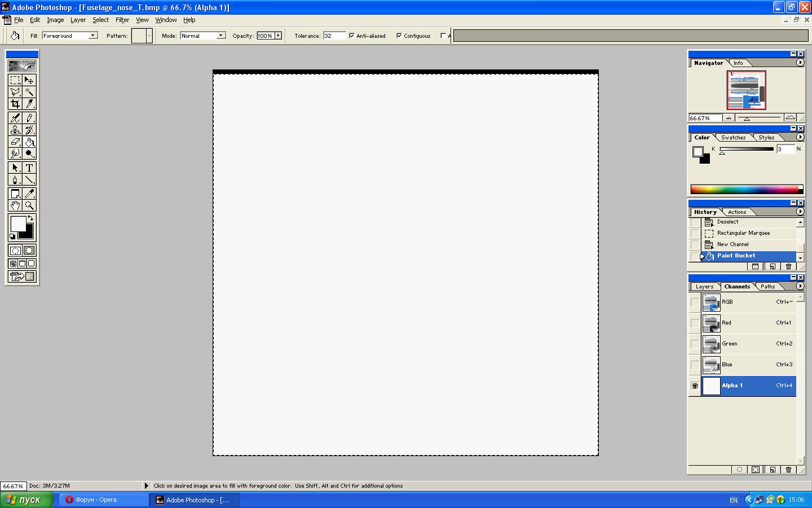
Task: Switch to the Swatches tab
Action: 733,138
